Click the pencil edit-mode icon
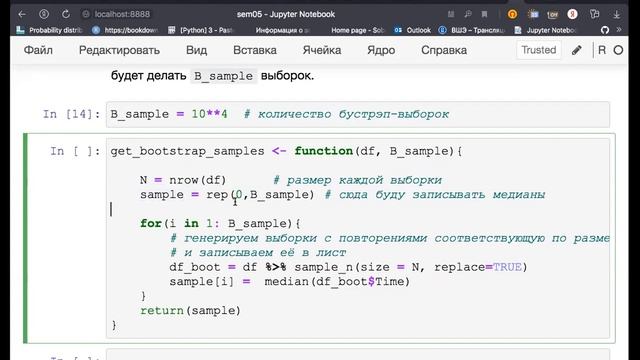 576,50
